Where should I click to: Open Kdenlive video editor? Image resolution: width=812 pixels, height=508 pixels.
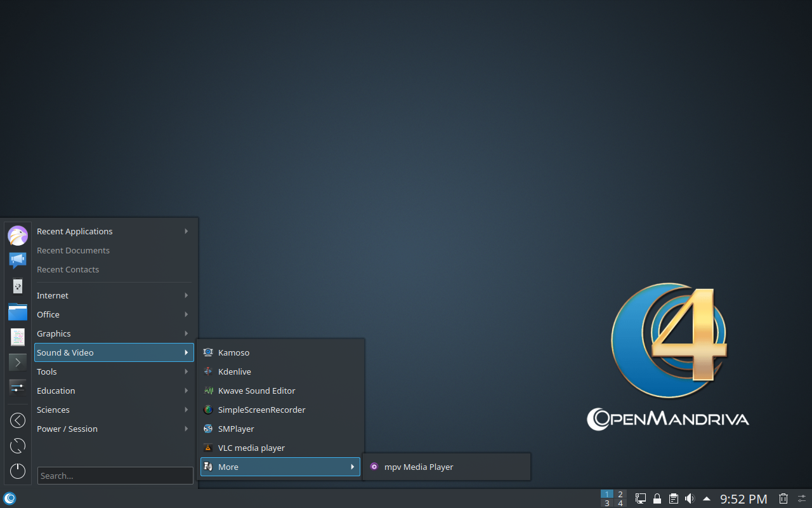pos(234,371)
